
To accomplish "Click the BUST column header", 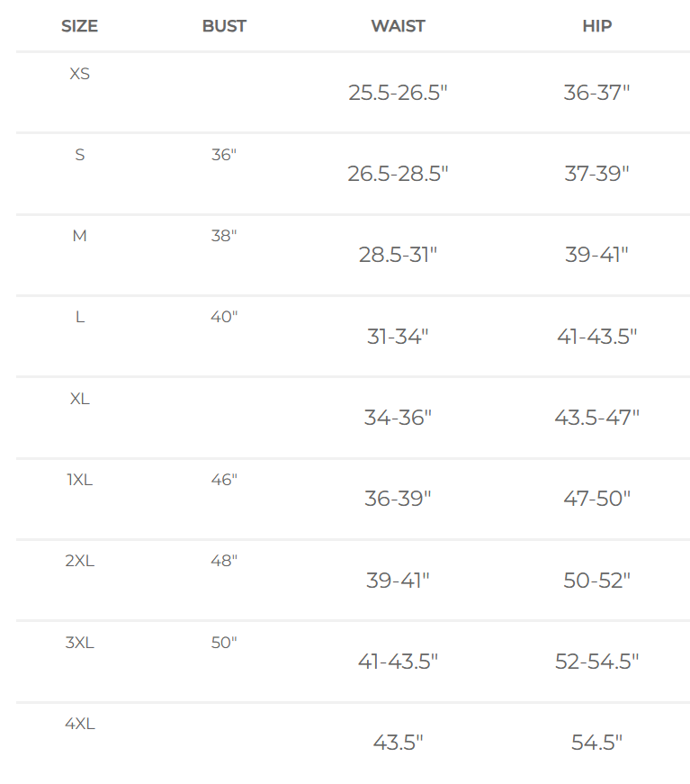I will click(224, 26).
